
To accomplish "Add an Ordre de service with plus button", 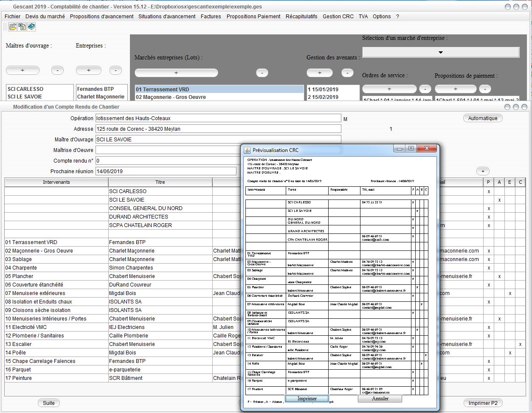I will (x=389, y=89).
